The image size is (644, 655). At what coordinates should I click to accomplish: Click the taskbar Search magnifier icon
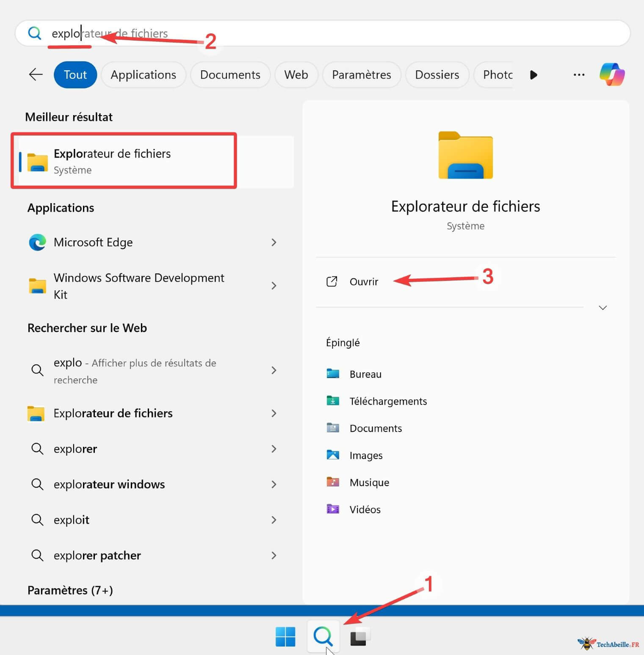tap(323, 636)
